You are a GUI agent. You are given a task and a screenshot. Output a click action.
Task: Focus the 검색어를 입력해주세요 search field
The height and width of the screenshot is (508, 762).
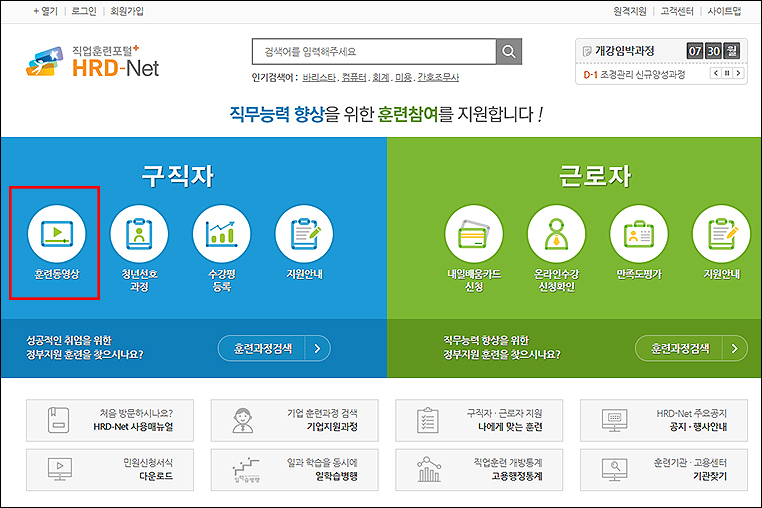pyautogui.click(x=373, y=52)
